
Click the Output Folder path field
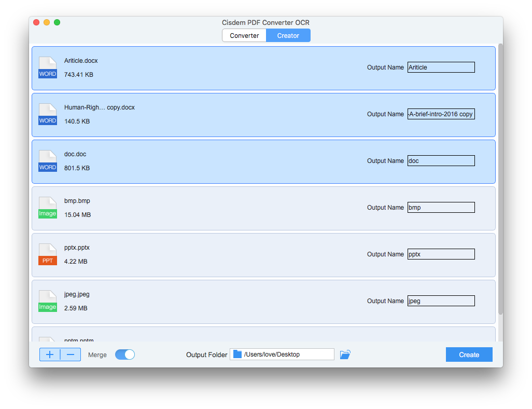pos(282,355)
